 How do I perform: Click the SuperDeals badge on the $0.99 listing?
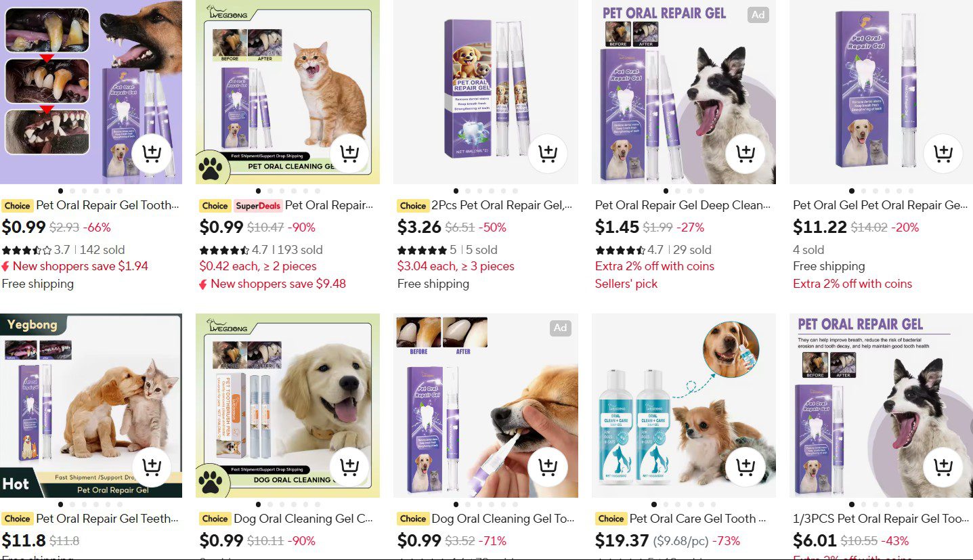click(x=258, y=206)
